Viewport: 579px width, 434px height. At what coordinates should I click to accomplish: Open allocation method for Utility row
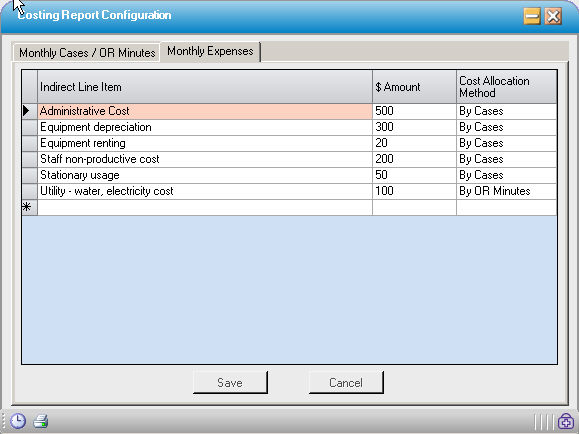[506, 191]
